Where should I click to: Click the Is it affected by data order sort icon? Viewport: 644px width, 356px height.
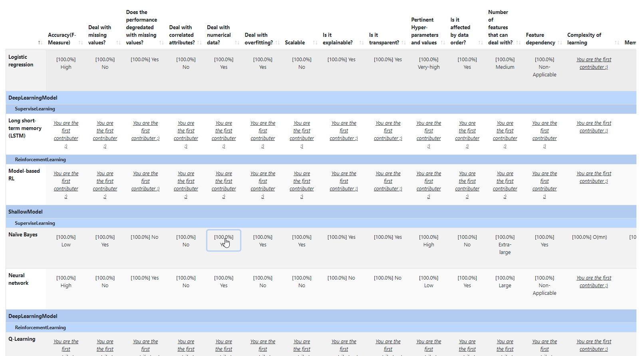click(x=480, y=43)
